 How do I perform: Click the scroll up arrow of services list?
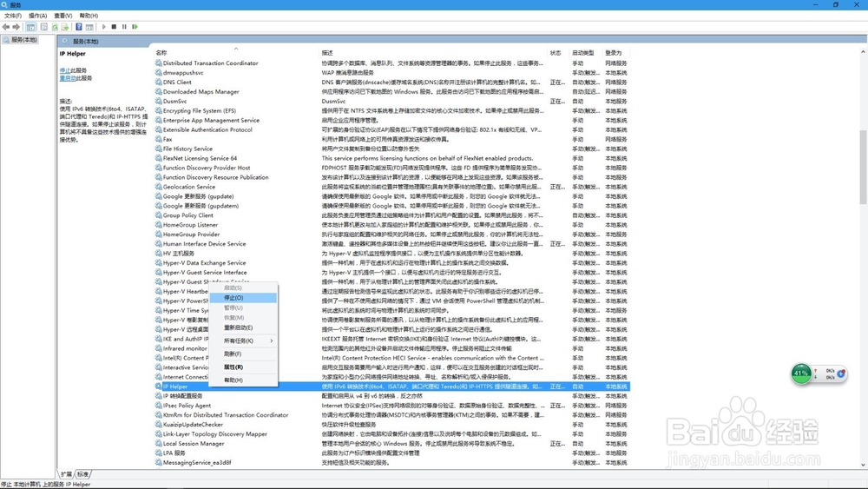coord(863,52)
